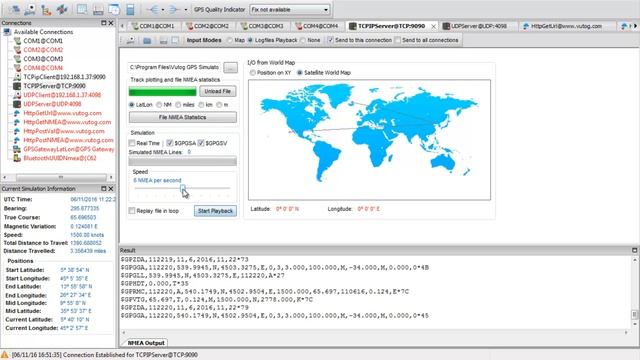Click the network connections icon in main toolbar

15,9
